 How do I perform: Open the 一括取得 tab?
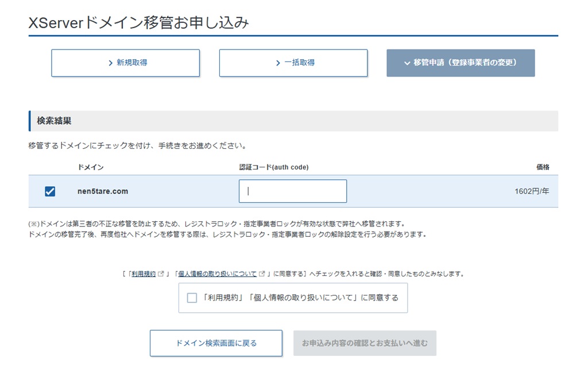point(293,63)
